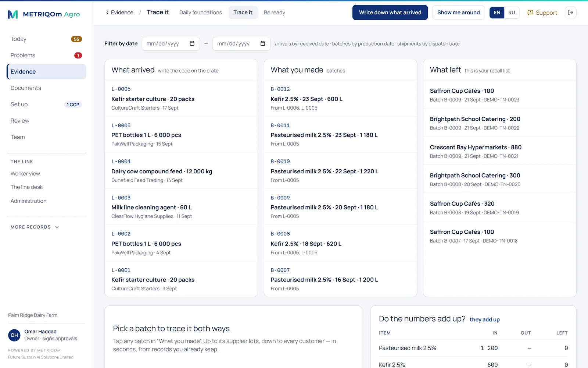Select batch B-0007 Pasteurised milk 16 Sept
This screenshot has height=368, width=588.
tap(340, 279)
